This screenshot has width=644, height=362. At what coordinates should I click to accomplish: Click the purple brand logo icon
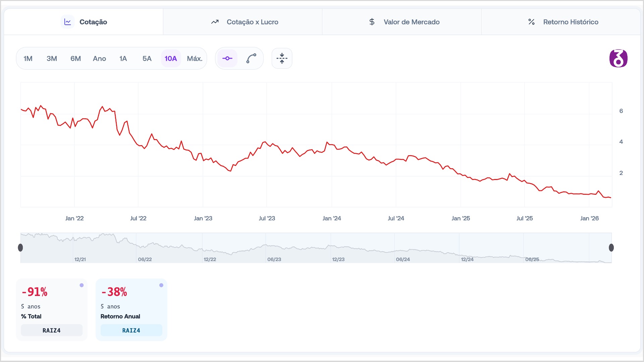pyautogui.click(x=618, y=58)
